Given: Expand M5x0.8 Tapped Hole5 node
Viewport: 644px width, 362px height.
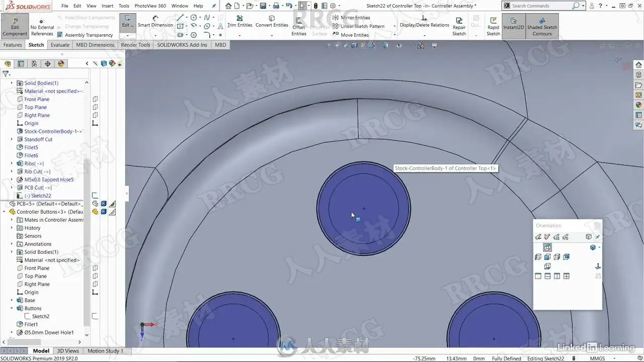Looking at the screenshot, I should pyautogui.click(x=12, y=179).
